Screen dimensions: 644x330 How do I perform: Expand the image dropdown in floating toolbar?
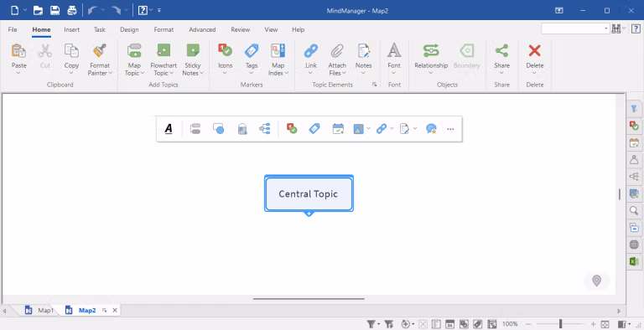[x=368, y=128]
